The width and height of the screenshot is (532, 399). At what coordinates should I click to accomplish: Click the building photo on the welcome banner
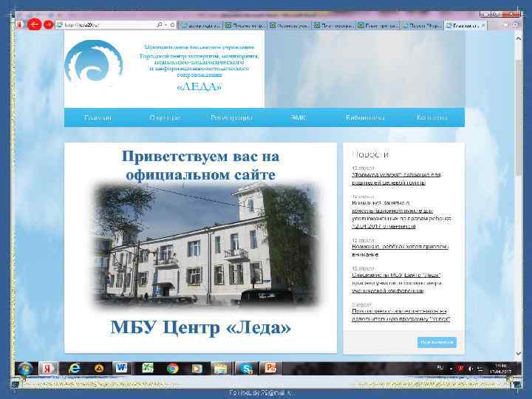pos(205,245)
